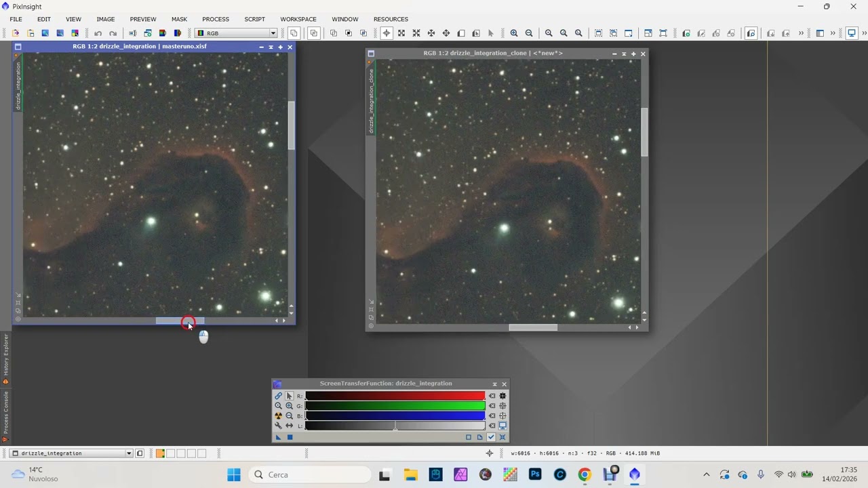The height and width of the screenshot is (488, 868).
Task: Click the undo arrow in the toolbar
Action: point(98,33)
